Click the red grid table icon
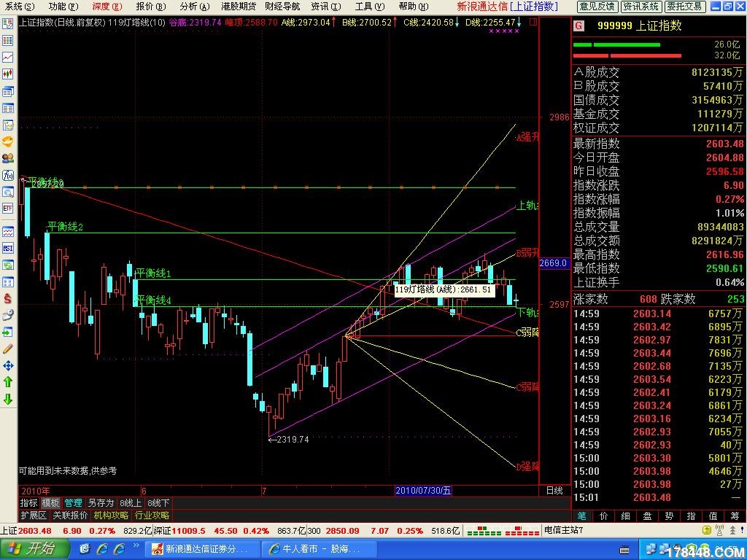Image resolution: width=747 pixels, height=560 pixels. (x=7, y=40)
